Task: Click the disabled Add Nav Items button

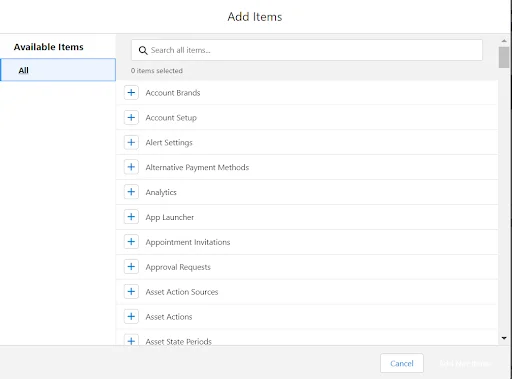Action: click(465, 363)
